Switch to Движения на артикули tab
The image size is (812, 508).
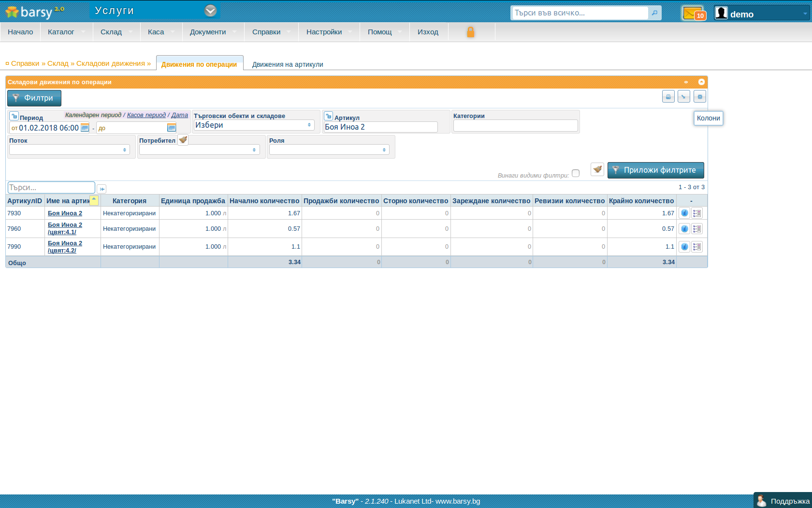(x=288, y=64)
